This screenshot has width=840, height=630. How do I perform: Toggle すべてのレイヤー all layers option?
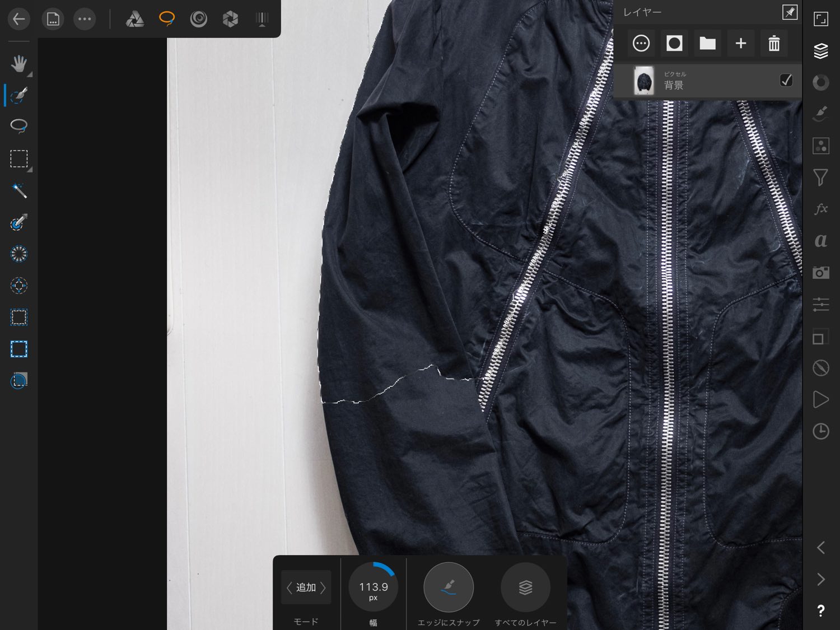(525, 587)
